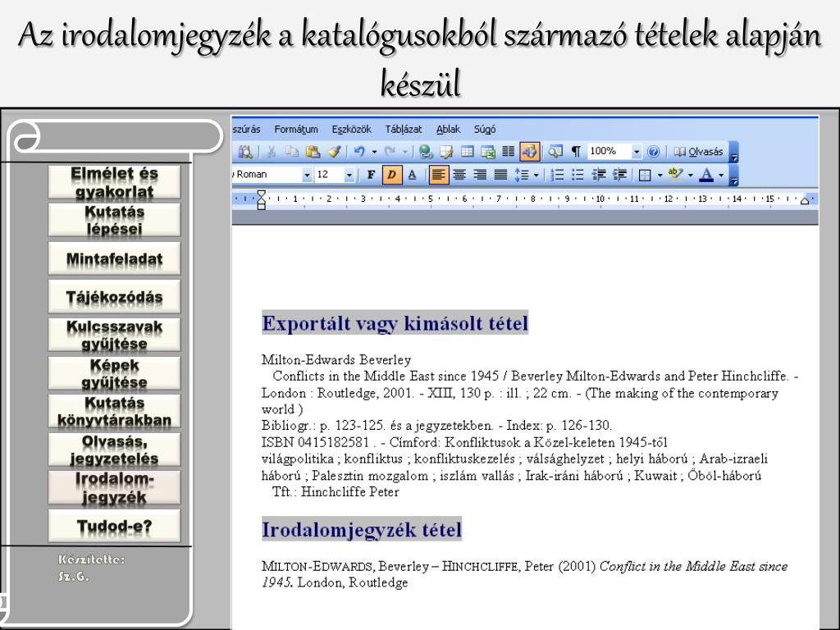The height and width of the screenshot is (630, 840).
Task: Set align left paragraph button
Action: point(438,175)
